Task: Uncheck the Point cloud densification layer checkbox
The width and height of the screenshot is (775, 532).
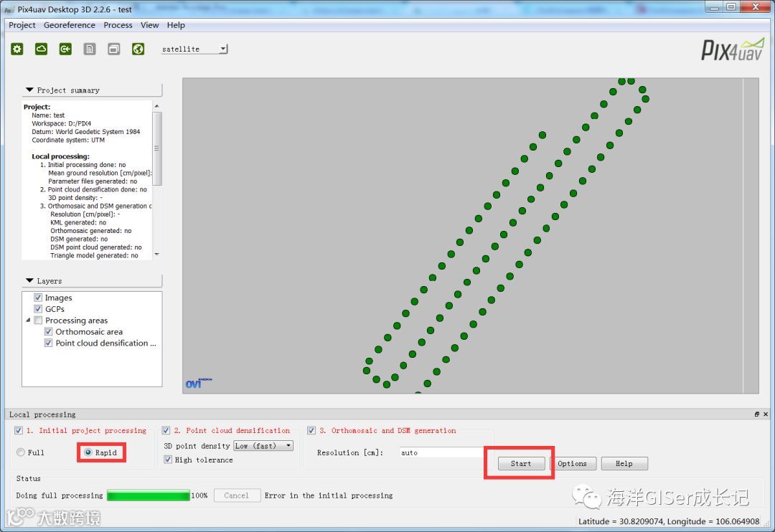Action: point(49,343)
